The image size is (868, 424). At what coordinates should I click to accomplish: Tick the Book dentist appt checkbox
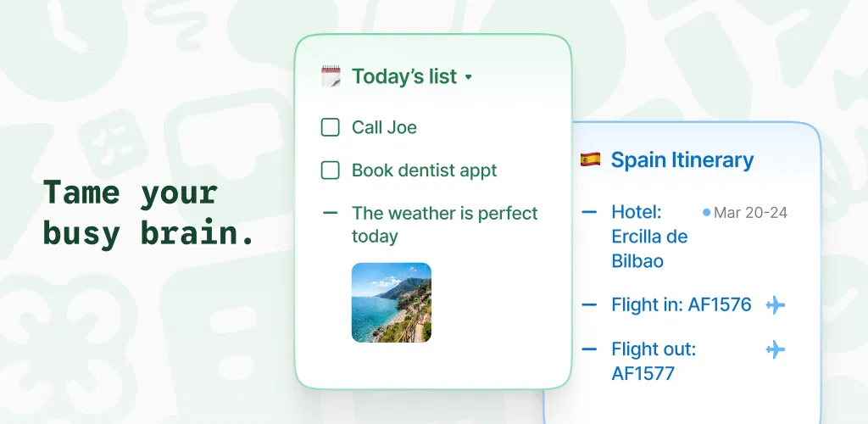330,170
